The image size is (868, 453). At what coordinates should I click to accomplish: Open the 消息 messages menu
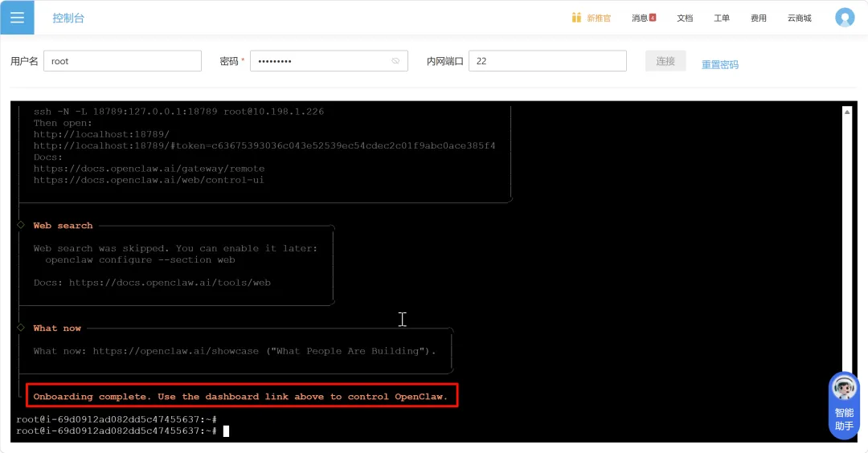(x=640, y=18)
